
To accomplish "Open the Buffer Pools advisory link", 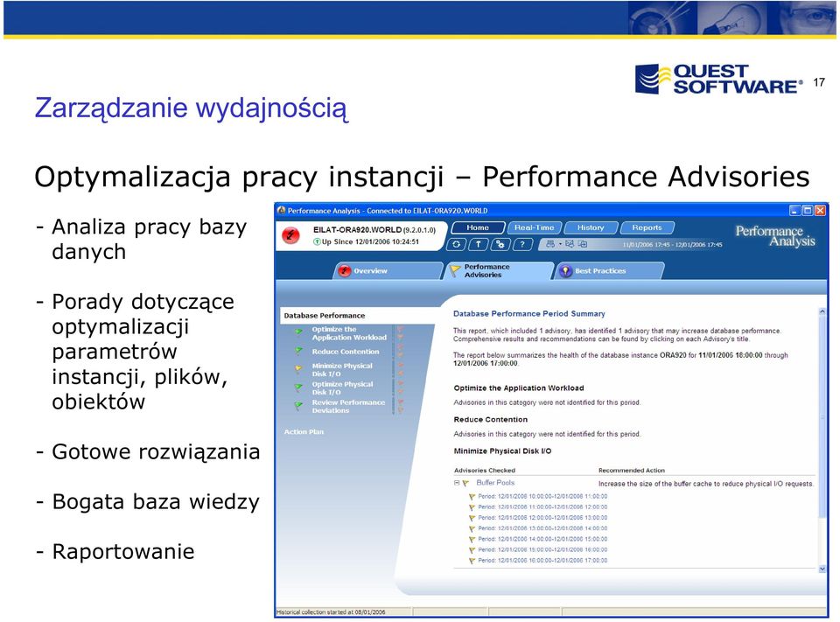I will click(x=495, y=483).
